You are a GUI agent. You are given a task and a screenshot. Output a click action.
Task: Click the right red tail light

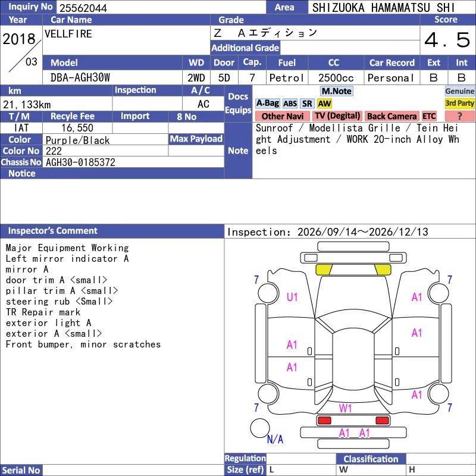click(382, 421)
